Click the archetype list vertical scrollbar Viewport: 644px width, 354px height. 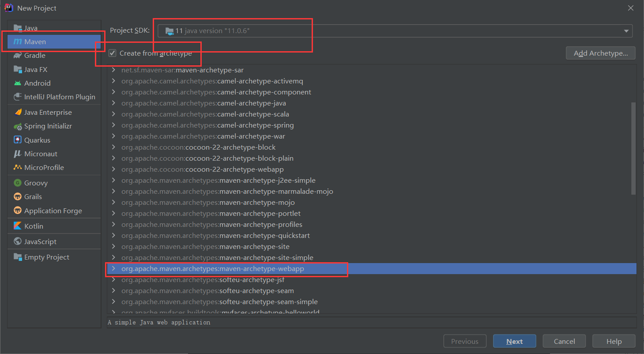pyautogui.click(x=633, y=148)
